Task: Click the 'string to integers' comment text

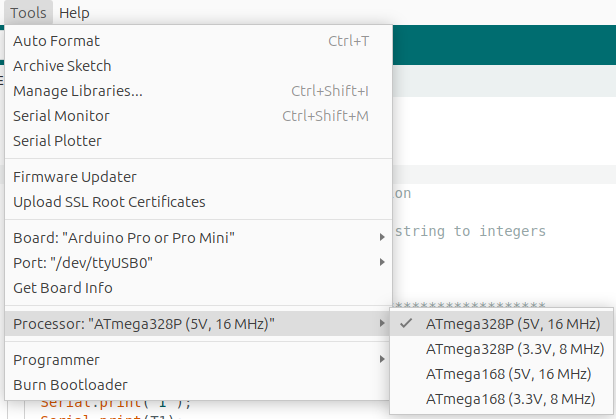Action: (x=470, y=231)
